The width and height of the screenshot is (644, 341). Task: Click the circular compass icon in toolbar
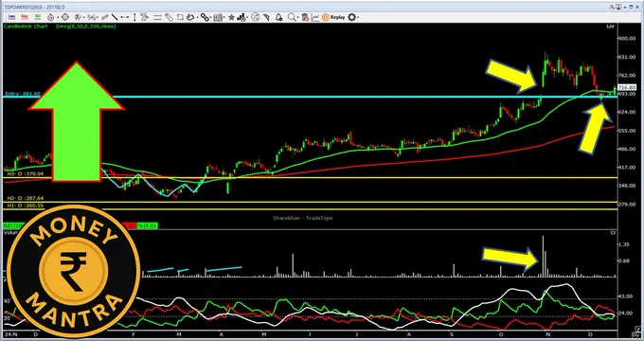tap(256, 17)
